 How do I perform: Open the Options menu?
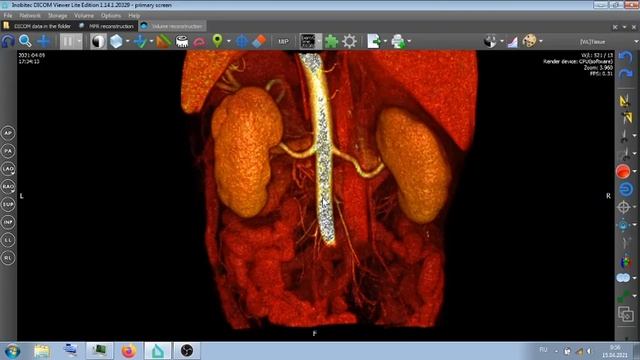pos(111,16)
